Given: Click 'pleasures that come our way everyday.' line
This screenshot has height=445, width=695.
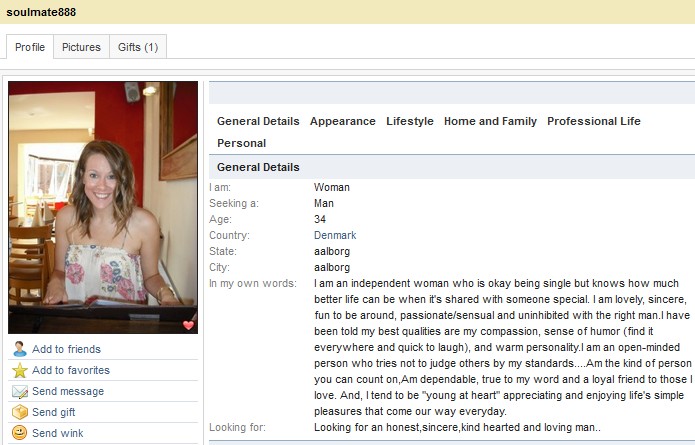Looking at the screenshot, I should click(x=410, y=411).
